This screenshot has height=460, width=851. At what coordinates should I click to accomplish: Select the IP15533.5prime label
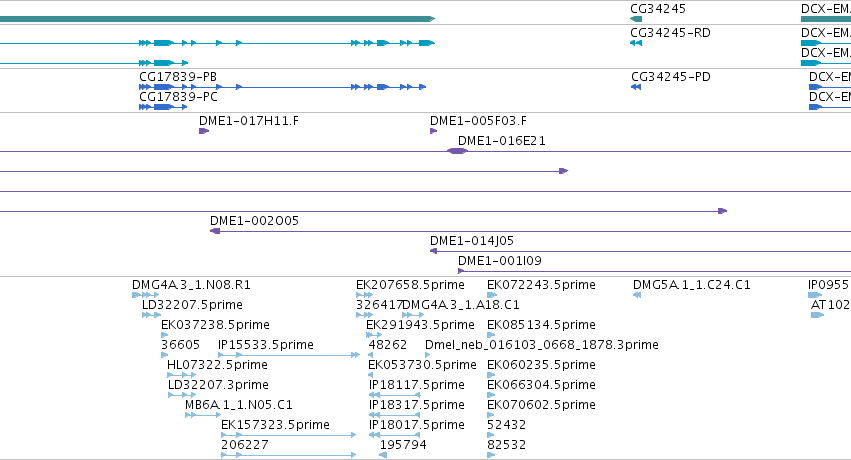(x=265, y=345)
